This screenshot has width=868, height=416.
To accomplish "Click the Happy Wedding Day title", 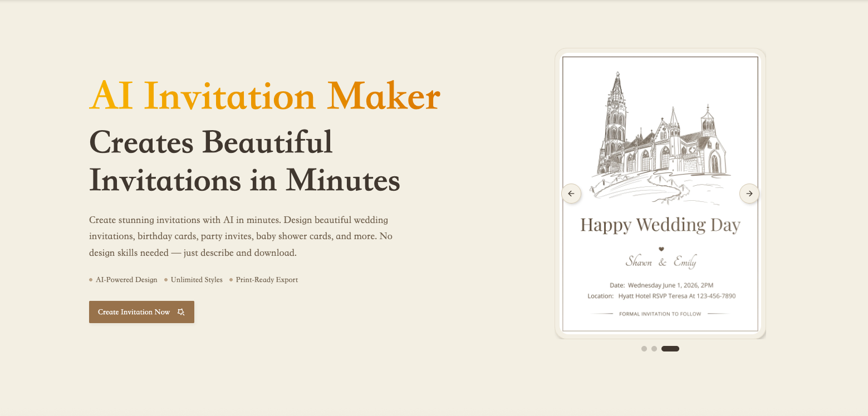I will 660,225.
